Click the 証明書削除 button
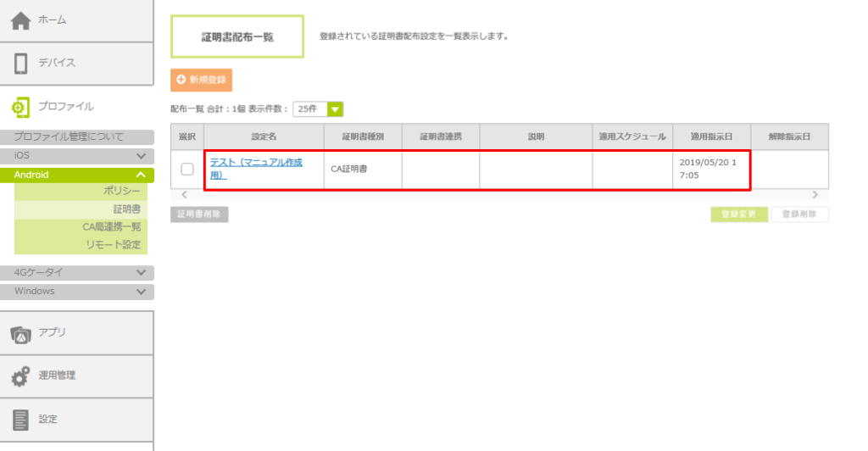The width and height of the screenshot is (868, 451). (x=199, y=214)
